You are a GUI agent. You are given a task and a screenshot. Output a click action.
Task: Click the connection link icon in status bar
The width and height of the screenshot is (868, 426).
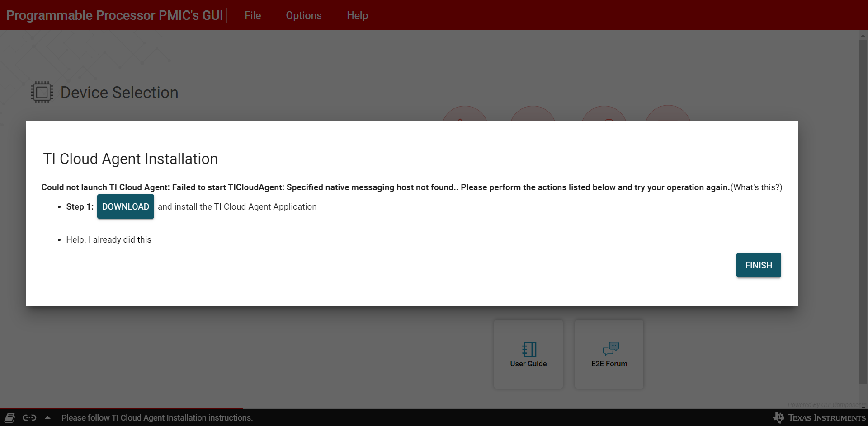(x=29, y=417)
